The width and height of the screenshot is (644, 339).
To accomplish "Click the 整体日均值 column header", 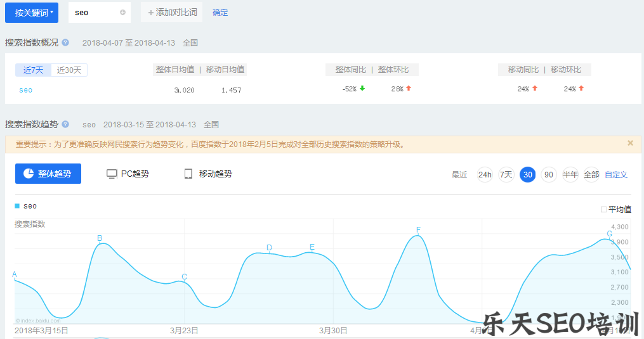I will click(x=175, y=69).
